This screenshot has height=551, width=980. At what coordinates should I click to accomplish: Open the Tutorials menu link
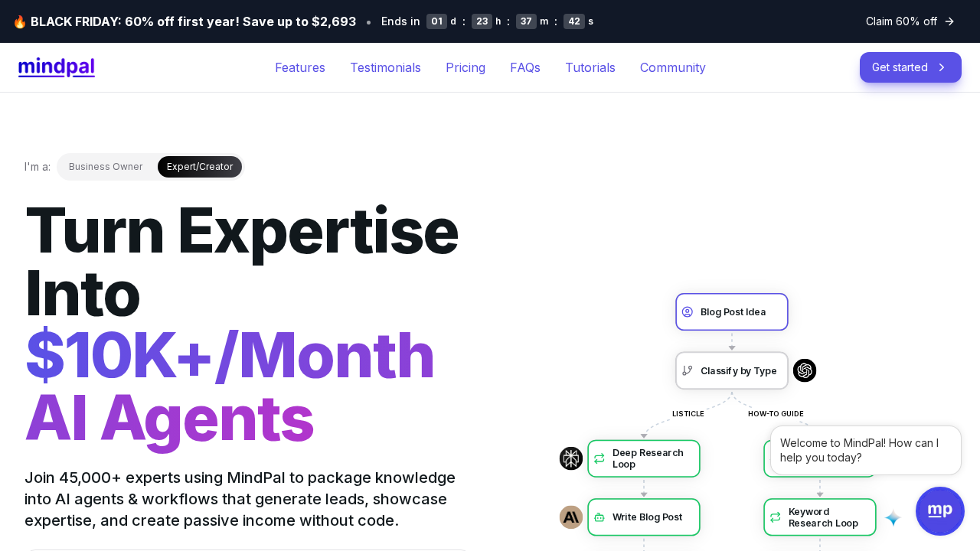click(590, 67)
